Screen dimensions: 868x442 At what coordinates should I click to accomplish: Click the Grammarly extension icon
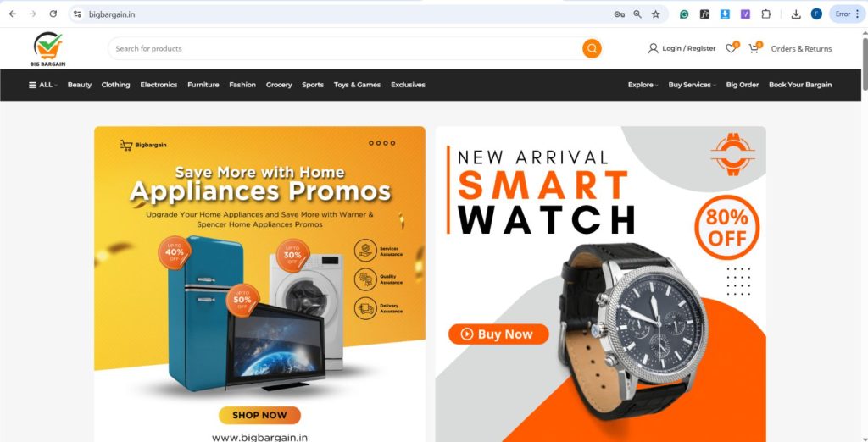tap(684, 14)
